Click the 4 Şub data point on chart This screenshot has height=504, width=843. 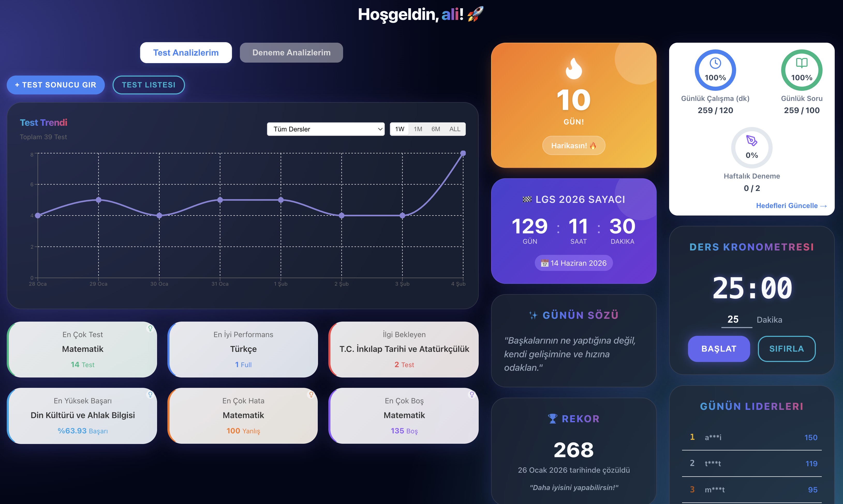tap(463, 153)
